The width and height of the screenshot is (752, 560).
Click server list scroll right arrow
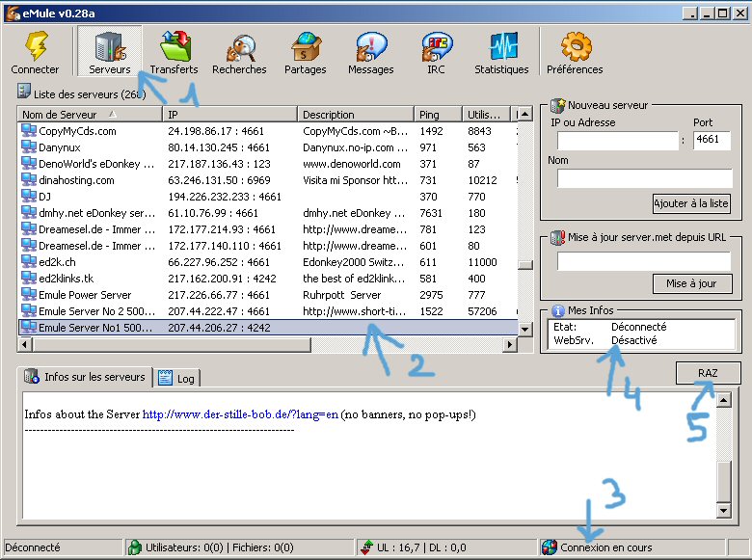click(510, 344)
